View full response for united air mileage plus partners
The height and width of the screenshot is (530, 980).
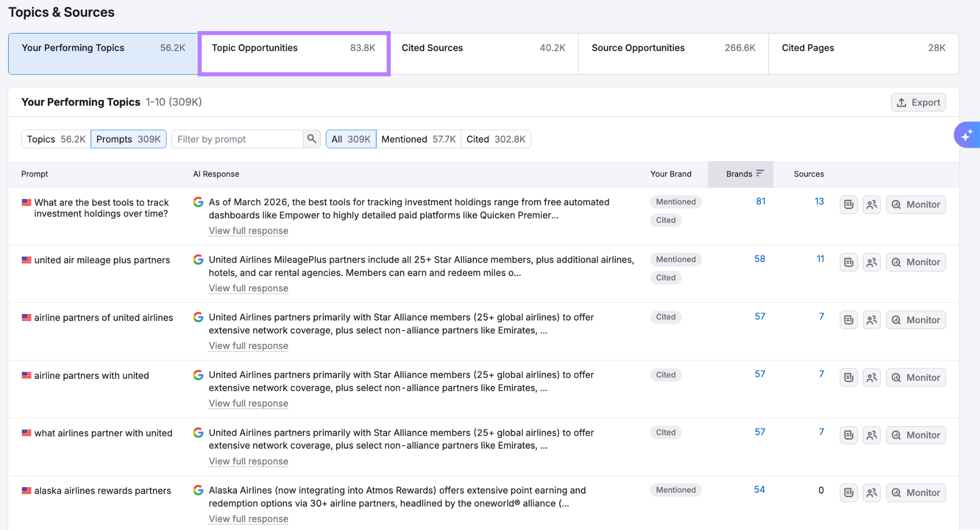click(x=248, y=288)
